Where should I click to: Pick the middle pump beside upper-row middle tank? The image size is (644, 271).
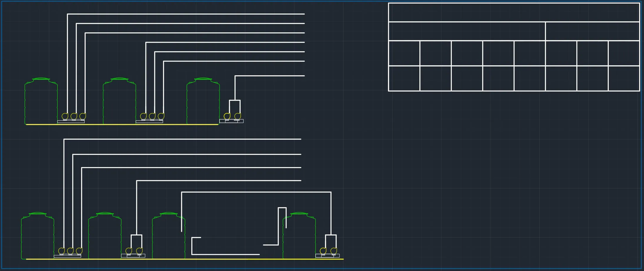pyautogui.click(x=152, y=116)
